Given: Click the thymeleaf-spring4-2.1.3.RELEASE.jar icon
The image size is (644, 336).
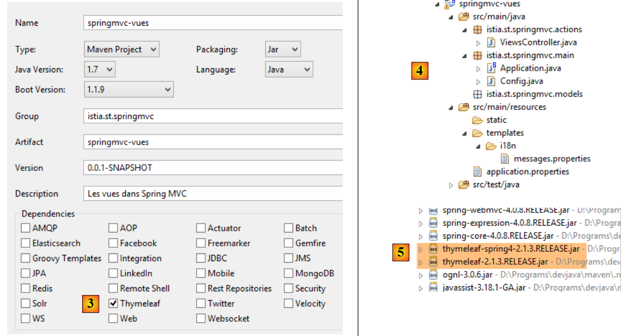Looking at the screenshot, I should coord(433,249).
